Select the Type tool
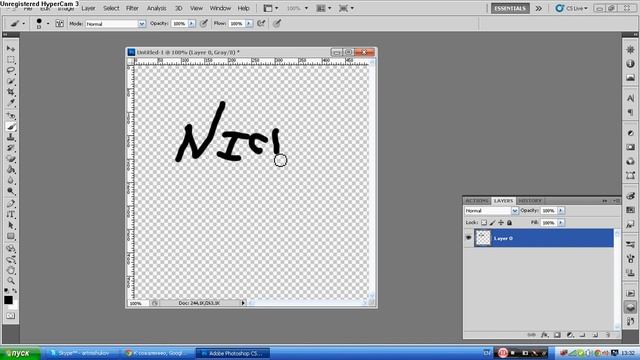 click(x=11, y=214)
